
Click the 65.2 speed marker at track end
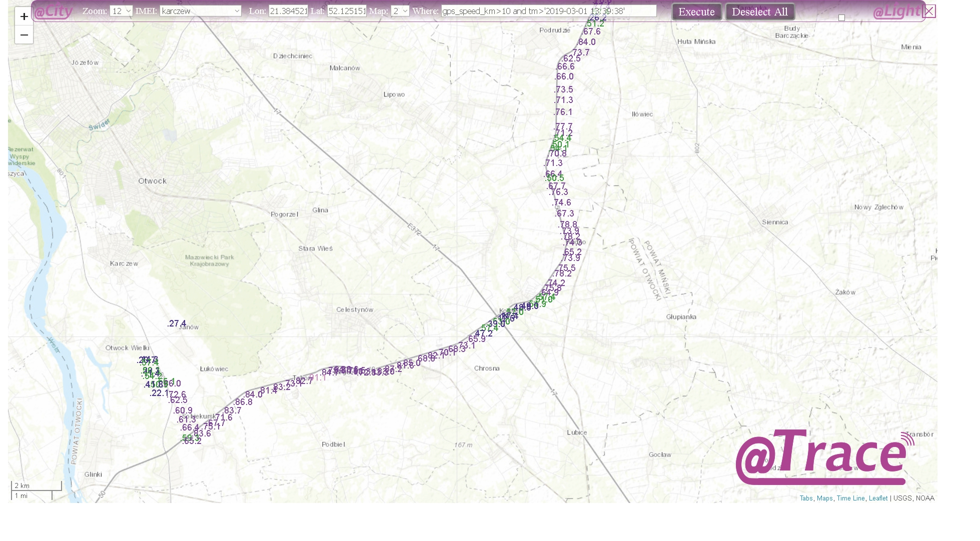tap(192, 441)
